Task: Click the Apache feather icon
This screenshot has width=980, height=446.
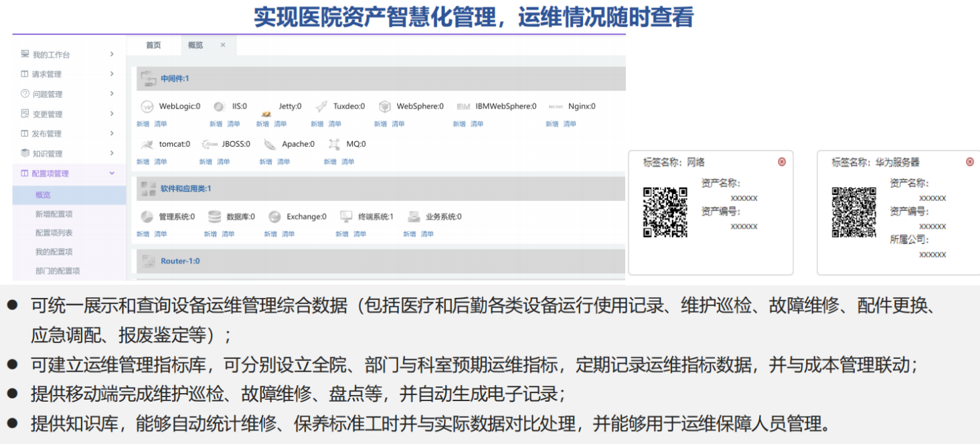Action: point(270,144)
